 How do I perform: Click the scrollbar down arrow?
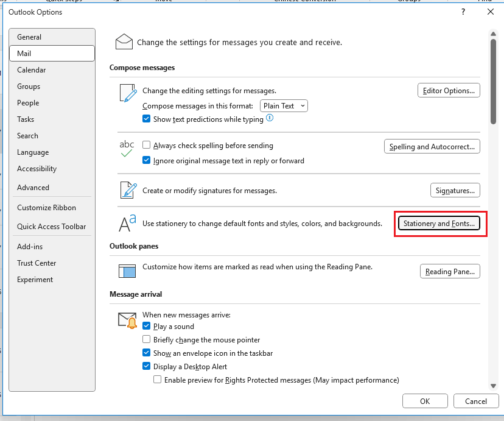click(x=493, y=386)
